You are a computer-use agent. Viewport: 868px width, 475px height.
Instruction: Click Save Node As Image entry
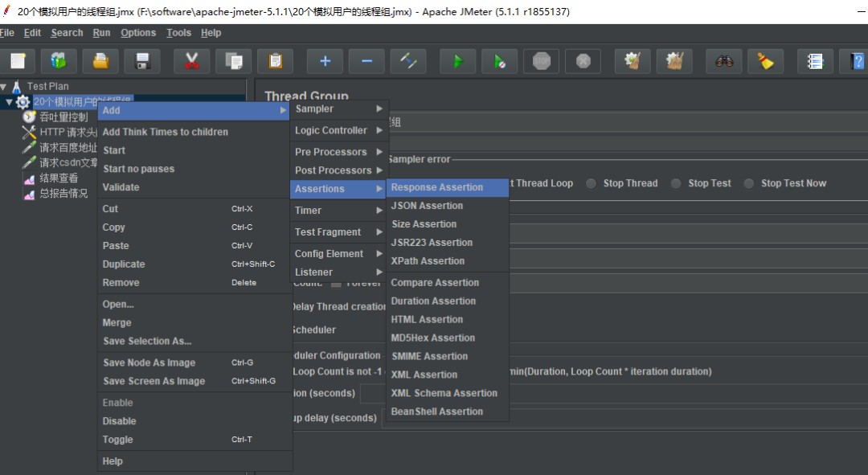point(194,362)
